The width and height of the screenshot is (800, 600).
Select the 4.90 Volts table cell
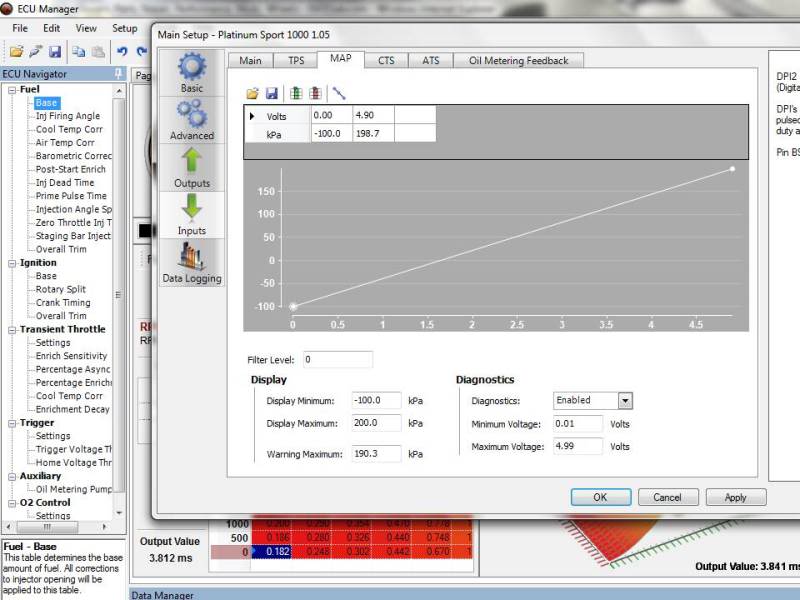pyautogui.click(x=373, y=115)
